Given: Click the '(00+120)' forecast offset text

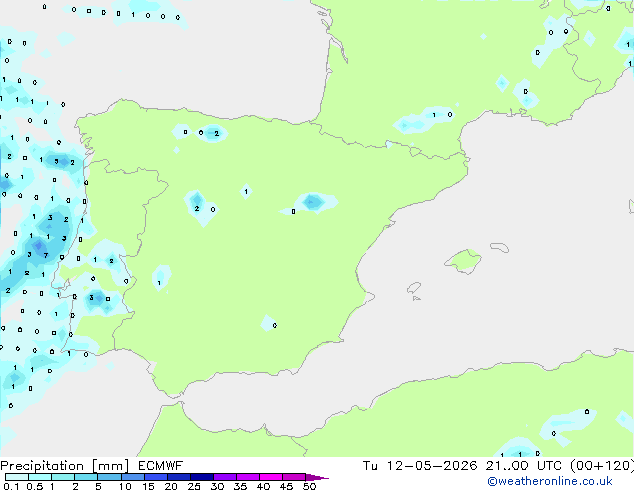Looking at the screenshot, I should [602, 466].
